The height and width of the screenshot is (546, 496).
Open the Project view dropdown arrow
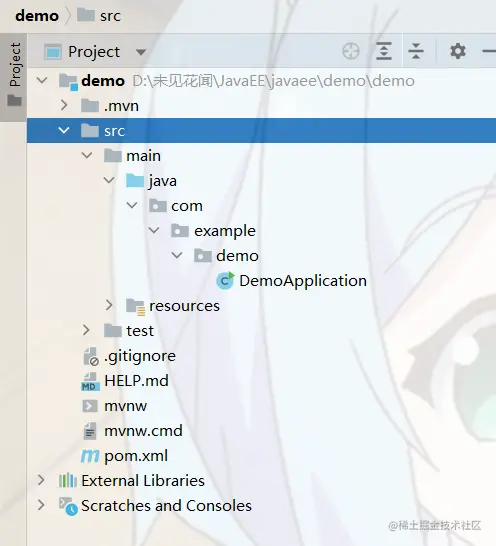[141, 52]
